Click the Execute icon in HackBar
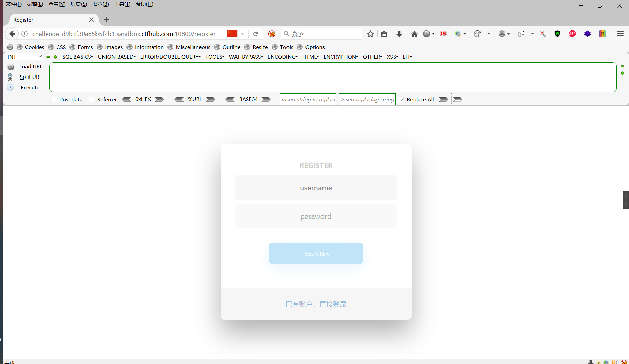The image size is (629, 364). pyautogui.click(x=10, y=87)
